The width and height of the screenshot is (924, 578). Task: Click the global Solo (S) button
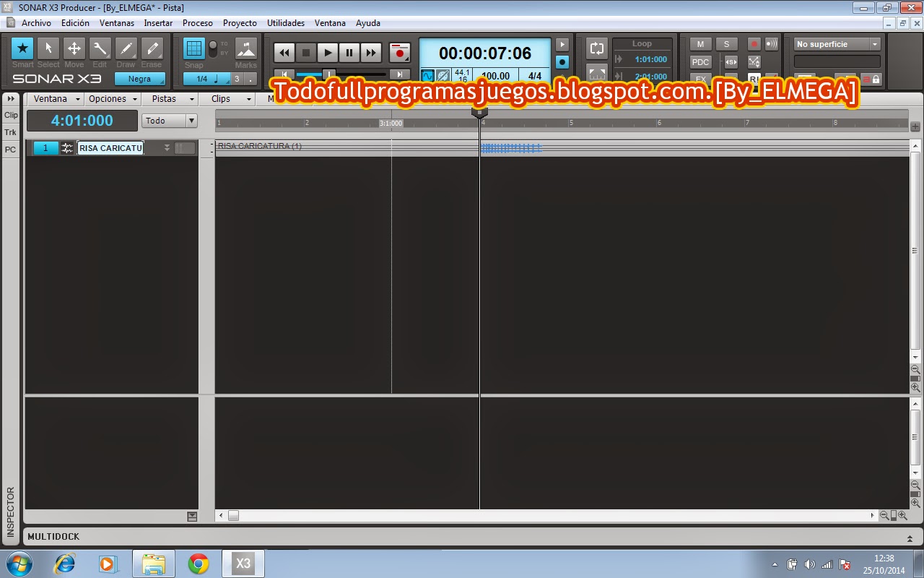[726, 44]
